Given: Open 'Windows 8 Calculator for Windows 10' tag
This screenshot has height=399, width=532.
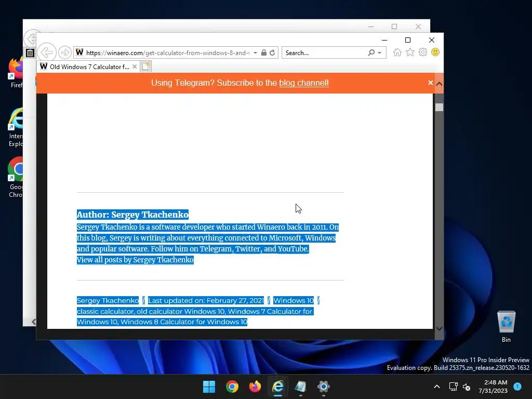Looking at the screenshot, I should 183,322.
